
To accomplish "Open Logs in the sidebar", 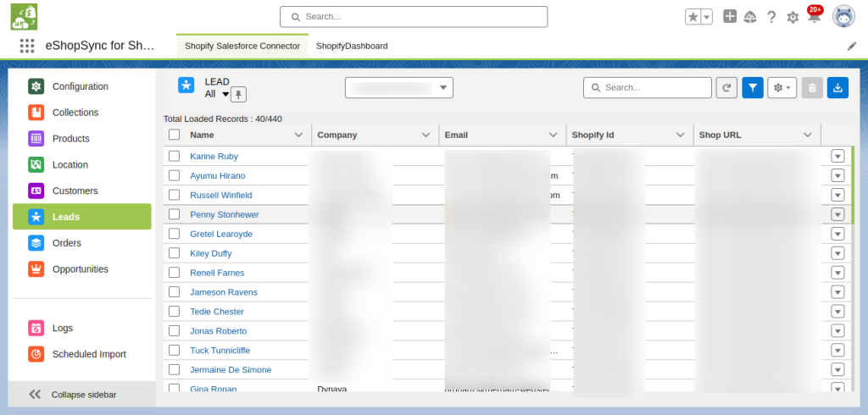I will [82, 328].
